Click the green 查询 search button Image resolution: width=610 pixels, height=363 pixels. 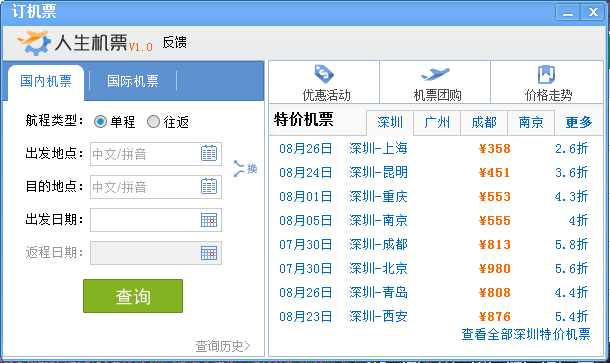point(133,296)
